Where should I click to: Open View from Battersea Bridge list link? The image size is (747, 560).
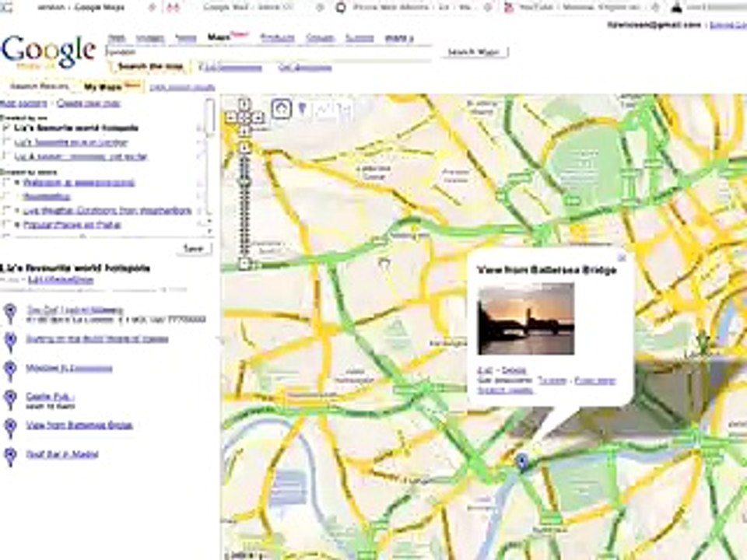[x=79, y=425]
